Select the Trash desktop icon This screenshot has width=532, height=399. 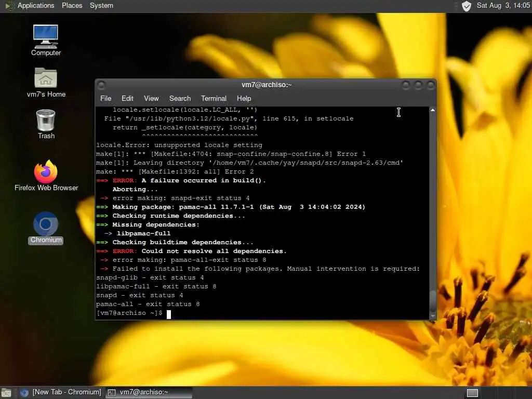(x=46, y=124)
